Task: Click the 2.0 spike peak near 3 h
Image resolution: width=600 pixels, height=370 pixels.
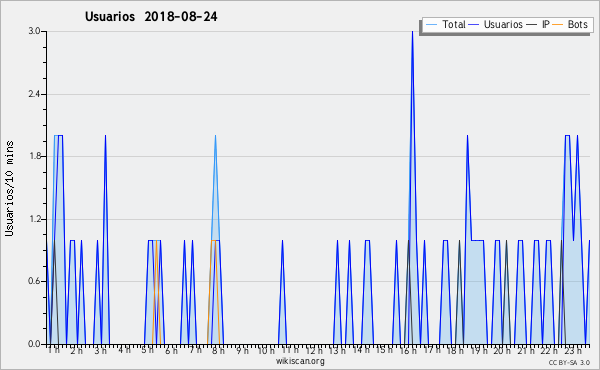Action: click(105, 136)
